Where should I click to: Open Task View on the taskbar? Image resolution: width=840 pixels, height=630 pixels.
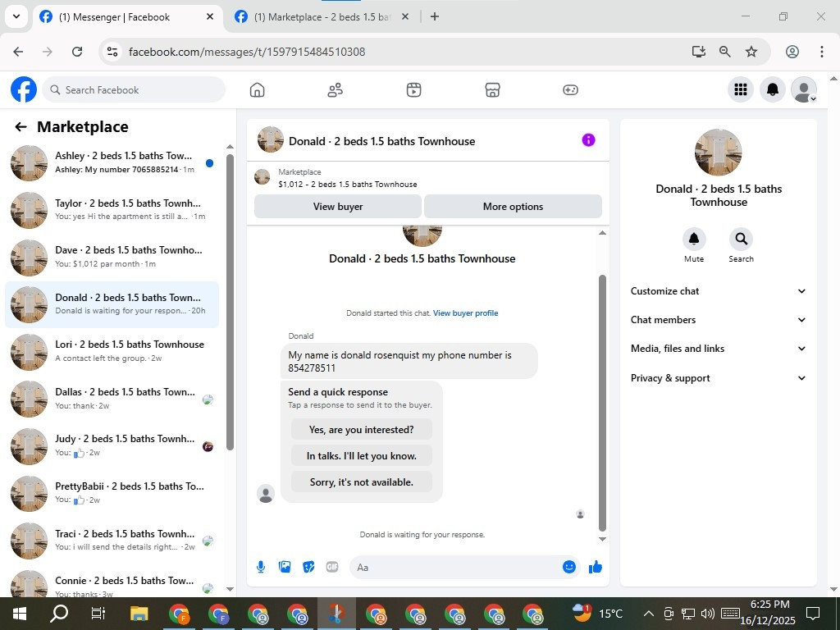[x=98, y=614]
